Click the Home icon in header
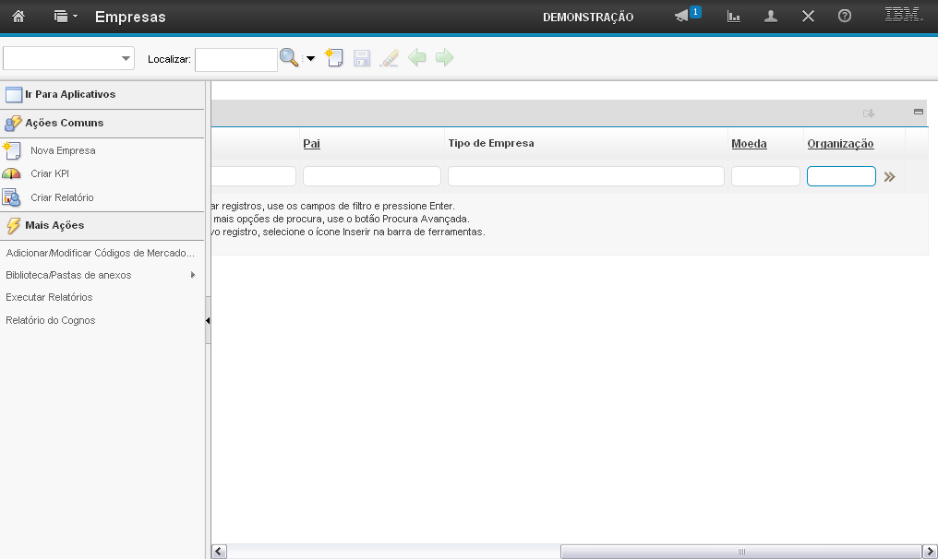The width and height of the screenshot is (938, 560). tap(18, 17)
